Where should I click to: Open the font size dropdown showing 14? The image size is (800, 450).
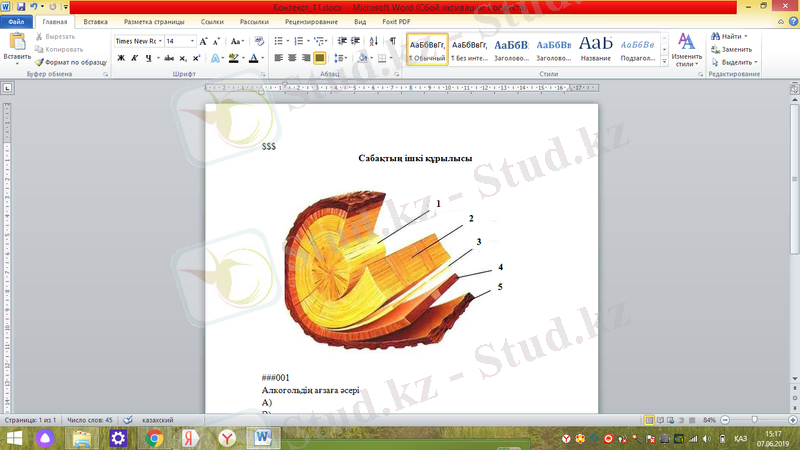tap(192, 41)
